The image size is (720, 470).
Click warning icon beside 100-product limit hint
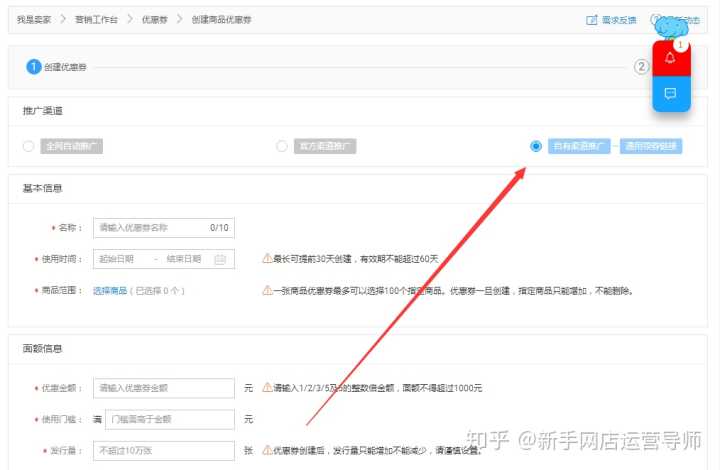tap(267, 291)
